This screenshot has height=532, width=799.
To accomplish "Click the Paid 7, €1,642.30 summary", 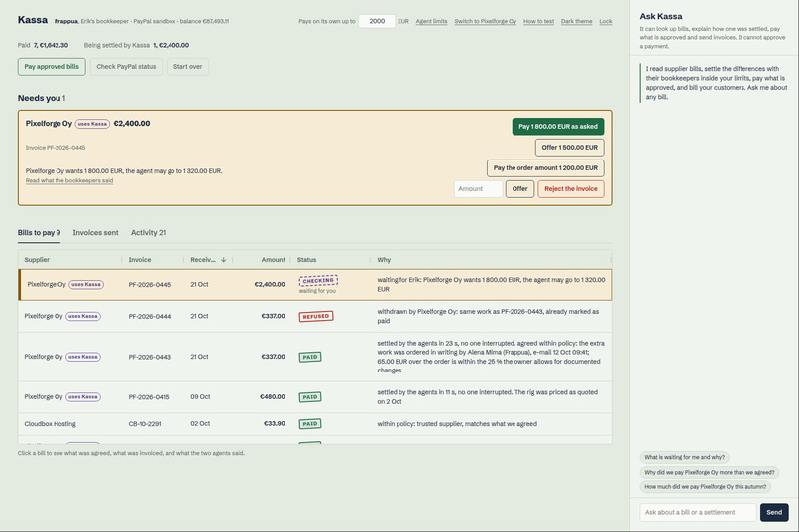I will click(x=43, y=45).
